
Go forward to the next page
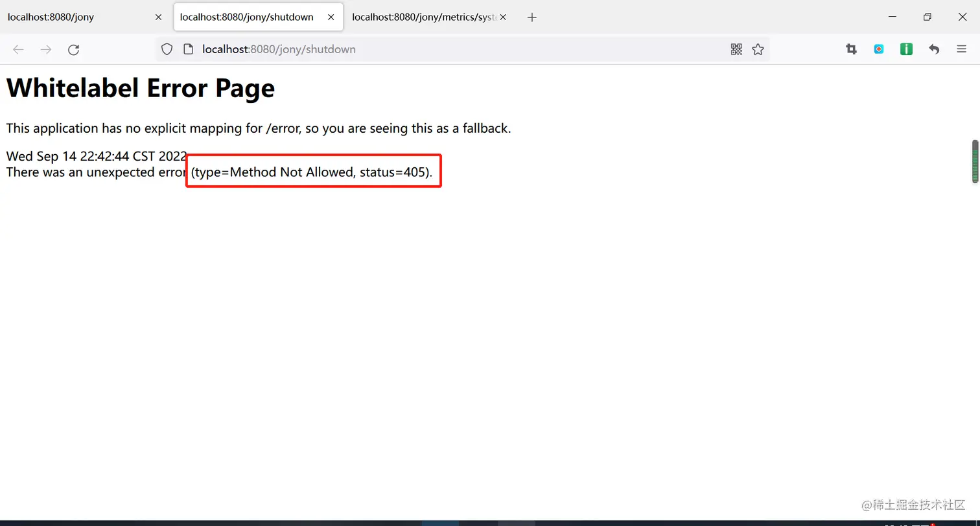(x=46, y=49)
